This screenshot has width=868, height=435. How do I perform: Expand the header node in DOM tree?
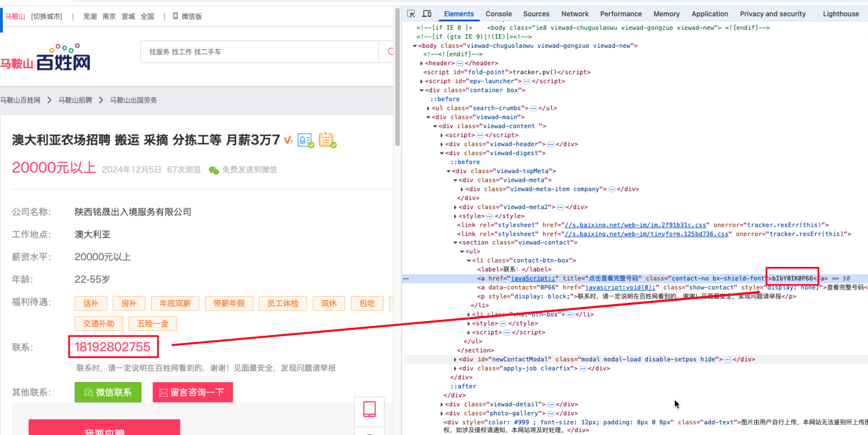422,64
